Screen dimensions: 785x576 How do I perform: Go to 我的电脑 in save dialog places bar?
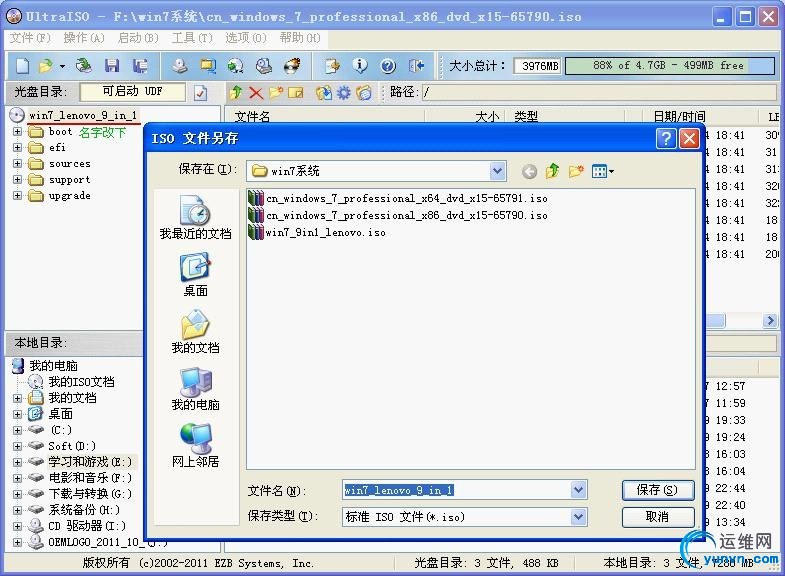point(195,389)
